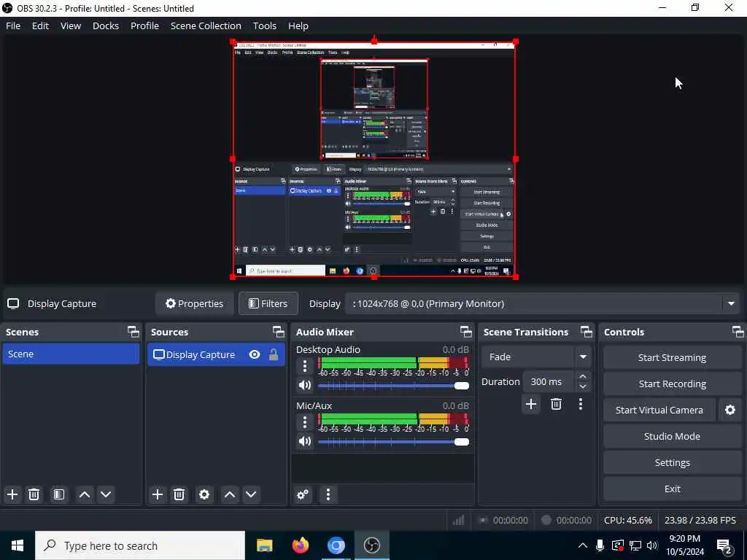Open Audio Mixer bottom three-dot menu

click(x=328, y=494)
